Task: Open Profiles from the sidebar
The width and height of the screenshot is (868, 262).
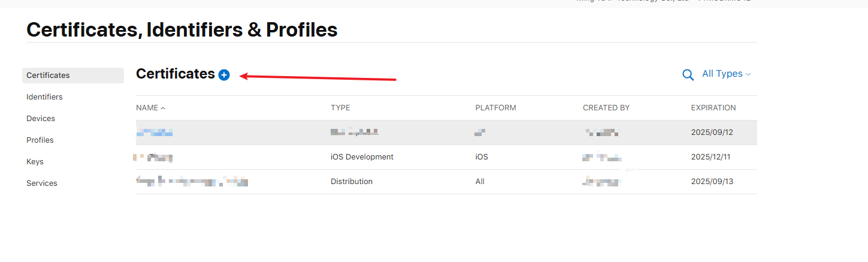Action: click(40, 140)
